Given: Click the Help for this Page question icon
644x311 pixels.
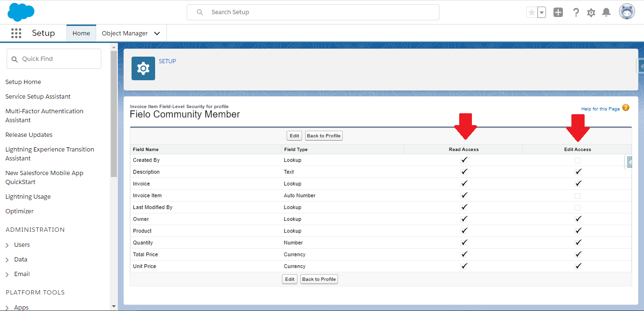Looking at the screenshot, I should pos(626,108).
